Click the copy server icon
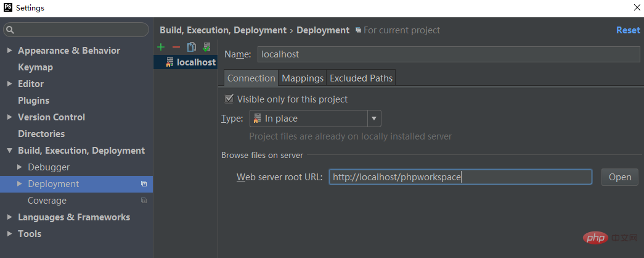Screen dimensions: 644x258 [x=192, y=47]
